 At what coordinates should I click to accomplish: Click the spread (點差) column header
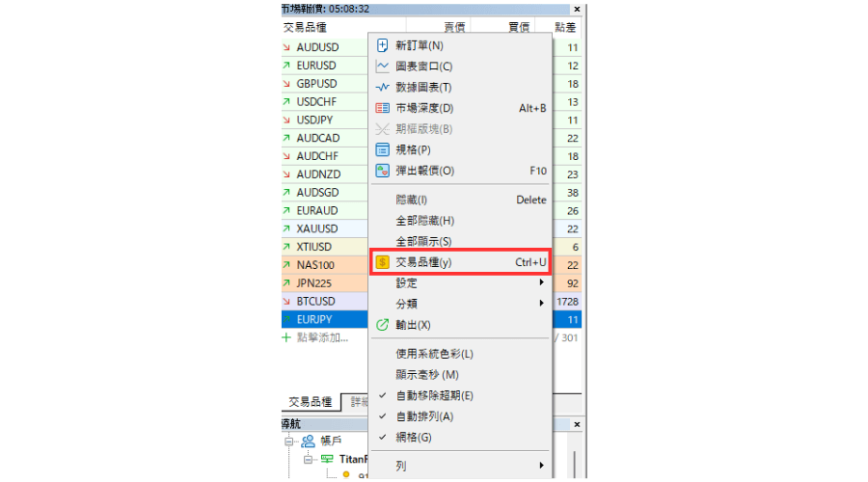click(565, 27)
